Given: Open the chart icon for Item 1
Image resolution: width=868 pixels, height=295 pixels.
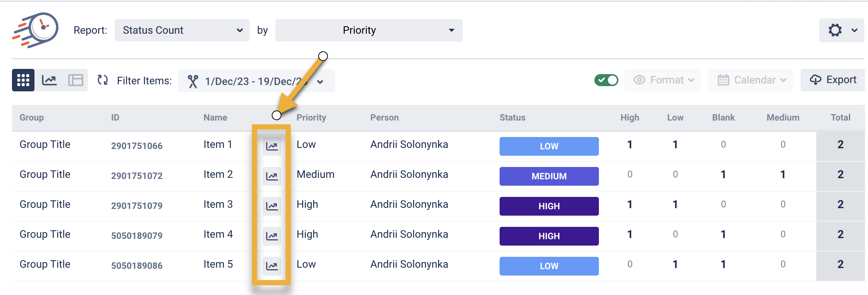Looking at the screenshot, I should [x=272, y=146].
